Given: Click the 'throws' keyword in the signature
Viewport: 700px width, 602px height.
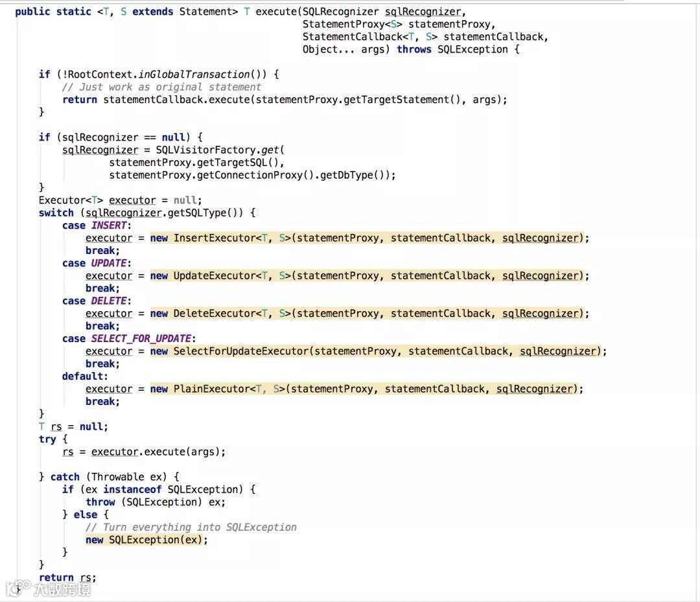Looking at the screenshot, I should [x=414, y=49].
